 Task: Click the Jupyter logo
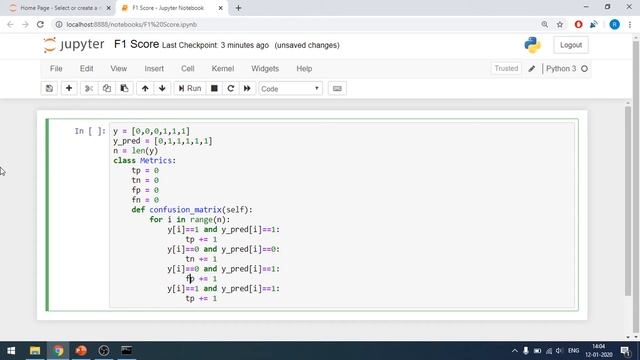74,44
